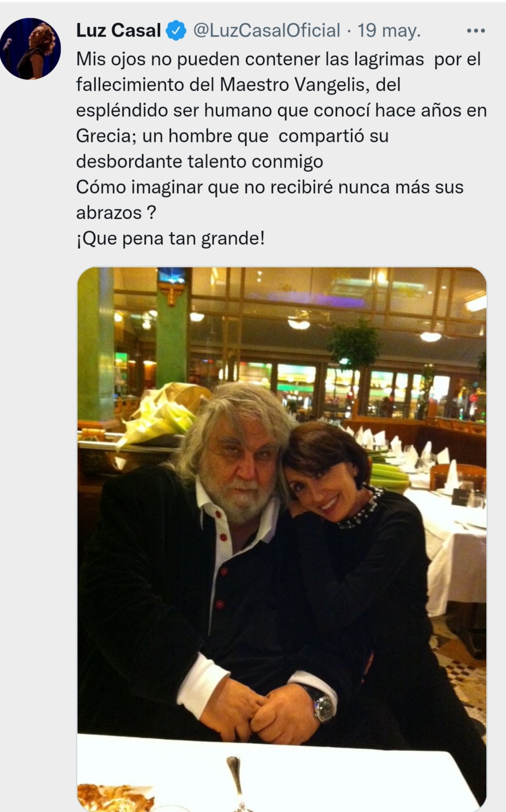Click the line "Cómo imaginar que no recibiré"
The width and height of the screenshot is (506, 812).
coord(270,187)
